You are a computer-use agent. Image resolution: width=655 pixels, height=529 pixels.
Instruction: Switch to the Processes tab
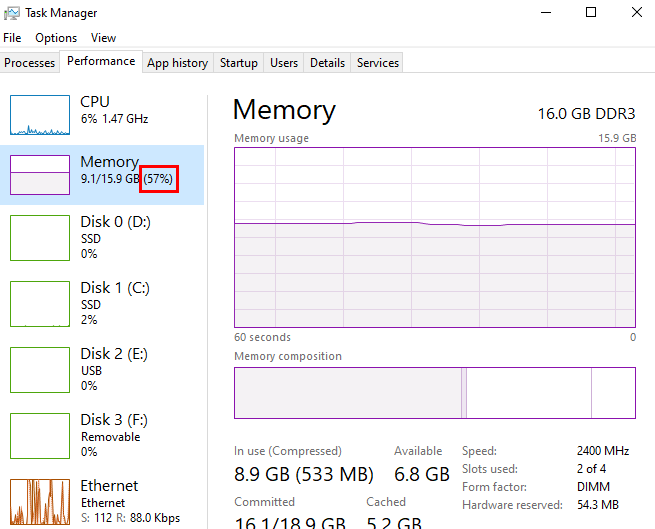[30, 63]
